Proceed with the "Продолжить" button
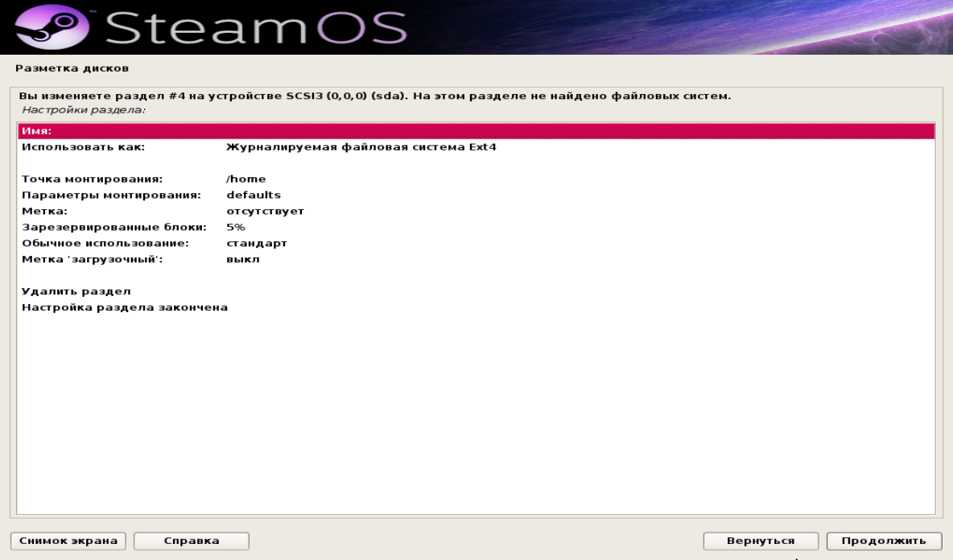Viewport: 953px width, 560px height. [884, 541]
